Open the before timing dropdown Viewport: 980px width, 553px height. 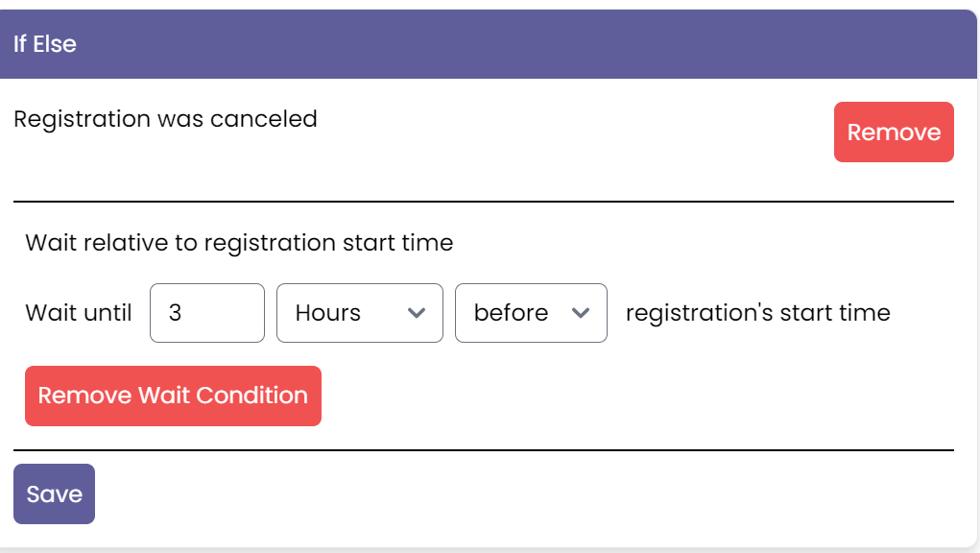(x=531, y=313)
